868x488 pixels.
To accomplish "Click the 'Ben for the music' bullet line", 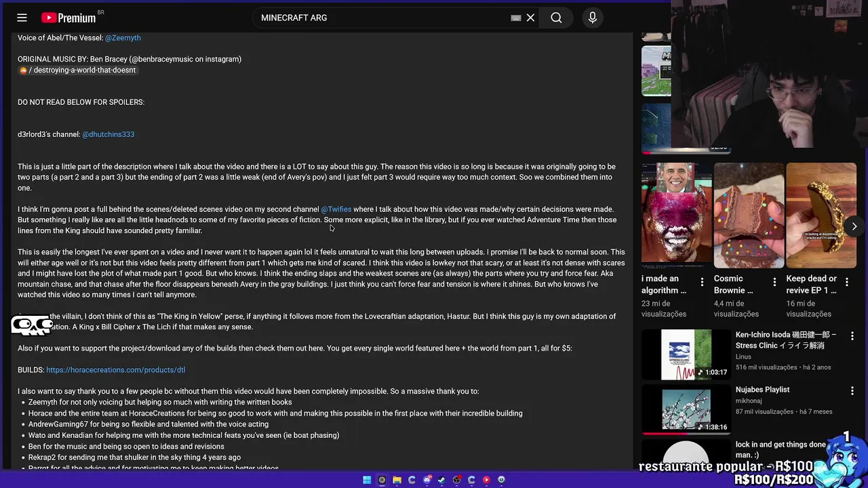I will coord(126,447).
